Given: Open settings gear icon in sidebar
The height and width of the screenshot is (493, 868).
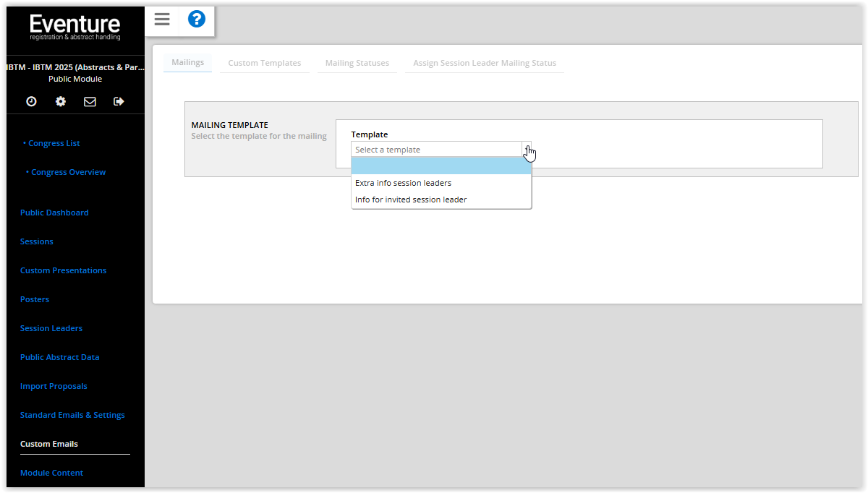Looking at the screenshot, I should [x=61, y=102].
